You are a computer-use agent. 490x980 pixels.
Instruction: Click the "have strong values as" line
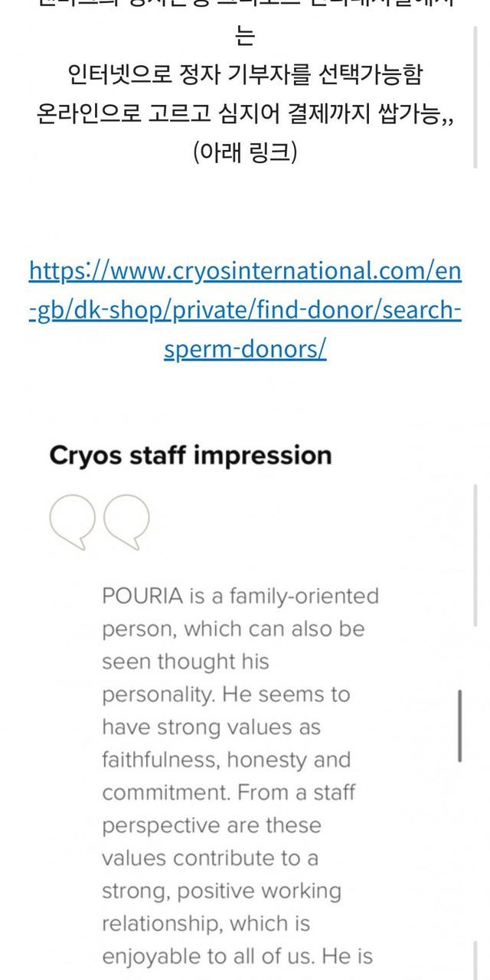[x=211, y=727]
